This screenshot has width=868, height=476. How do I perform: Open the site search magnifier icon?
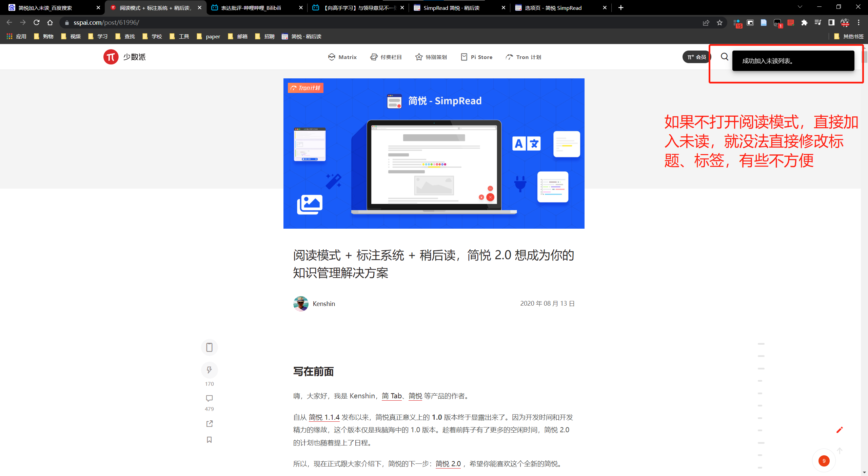point(724,57)
